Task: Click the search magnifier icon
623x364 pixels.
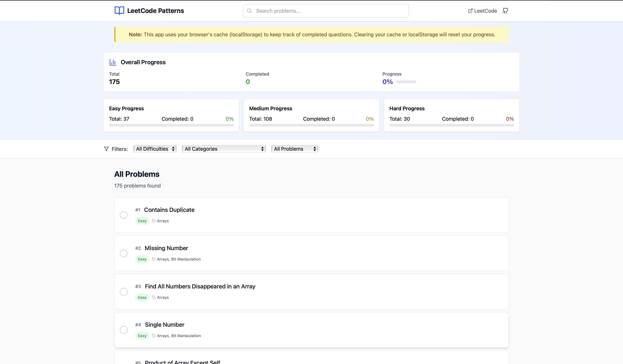Action: pos(250,11)
